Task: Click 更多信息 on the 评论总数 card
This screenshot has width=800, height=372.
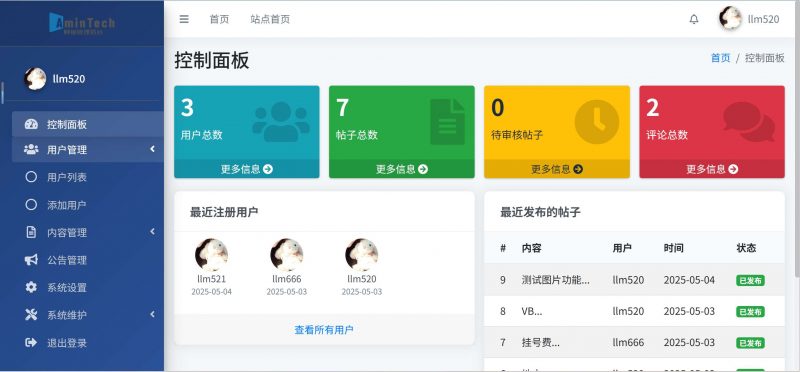Action: tap(706, 169)
